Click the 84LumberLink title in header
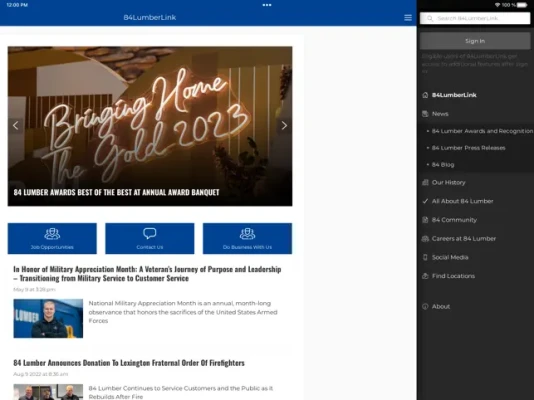Viewport: 534px width, 400px height. pos(150,17)
